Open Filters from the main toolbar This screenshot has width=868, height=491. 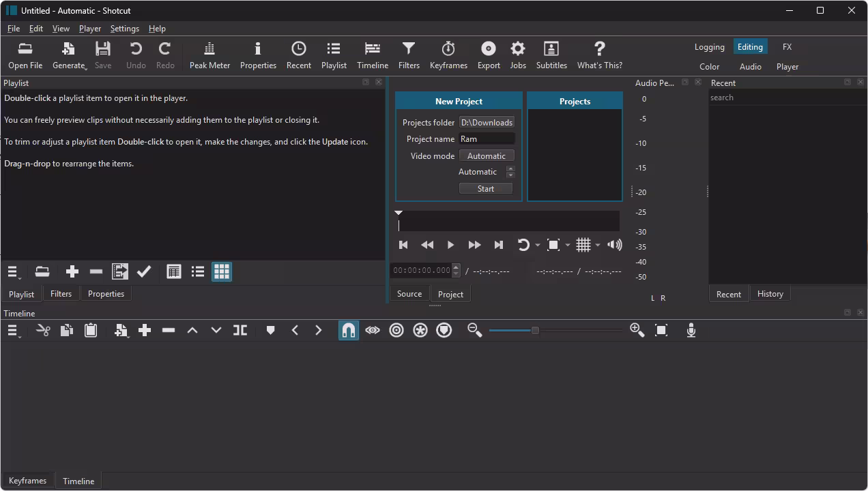[x=409, y=55]
